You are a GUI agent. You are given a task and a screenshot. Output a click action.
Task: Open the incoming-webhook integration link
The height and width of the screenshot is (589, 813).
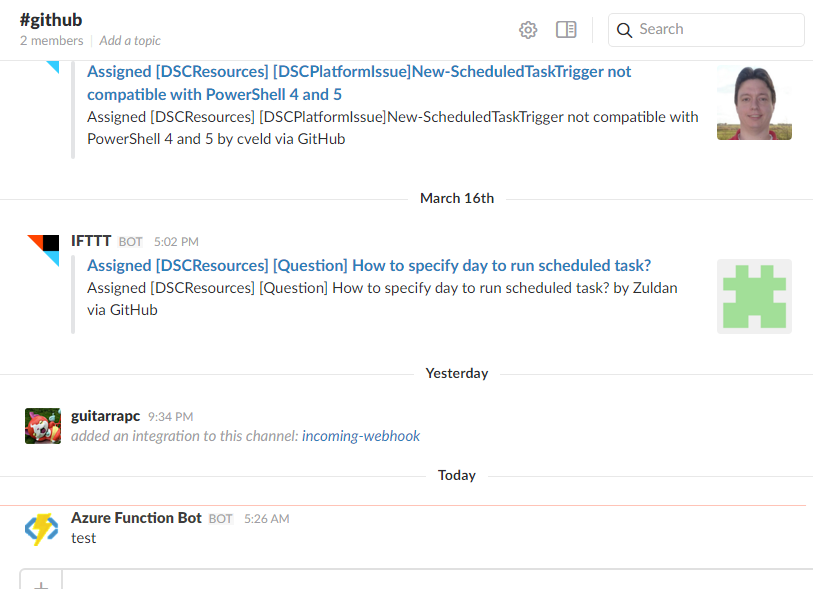(360, 436)
